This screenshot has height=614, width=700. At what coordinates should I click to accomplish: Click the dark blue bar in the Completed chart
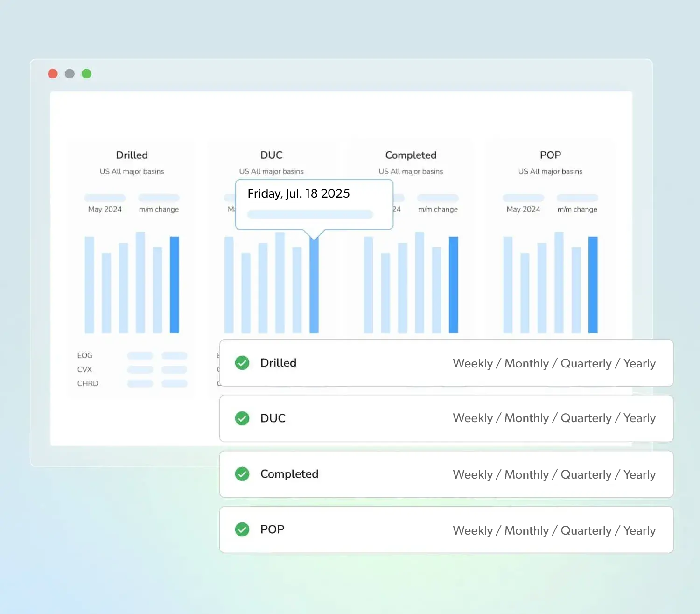[x=454, y=285]
